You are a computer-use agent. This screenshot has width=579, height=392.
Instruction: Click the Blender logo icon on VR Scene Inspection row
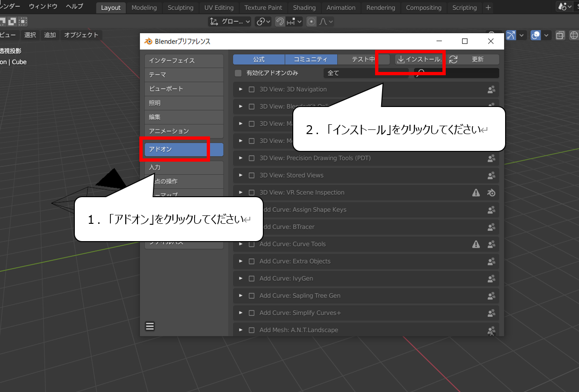point(491,192)
